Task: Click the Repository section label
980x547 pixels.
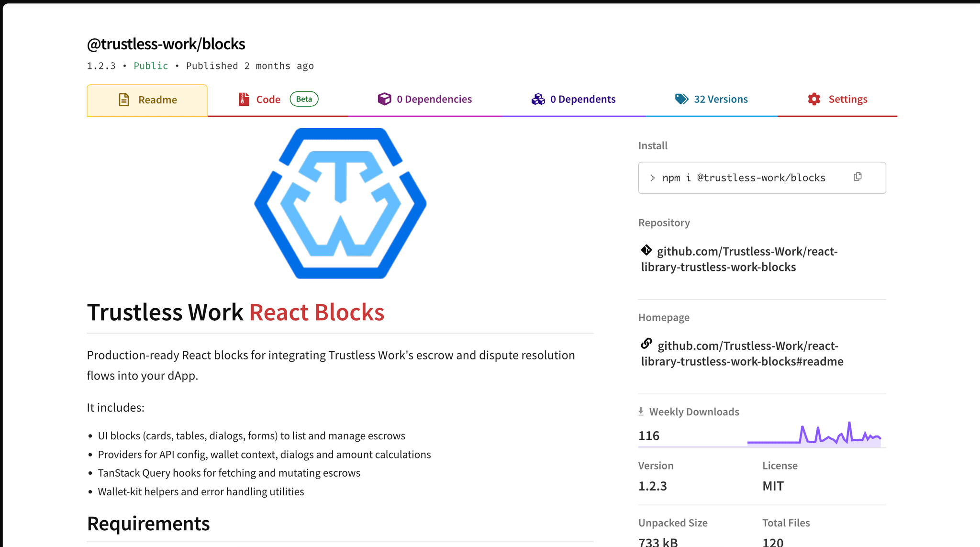Action: (x=664, y=223)
